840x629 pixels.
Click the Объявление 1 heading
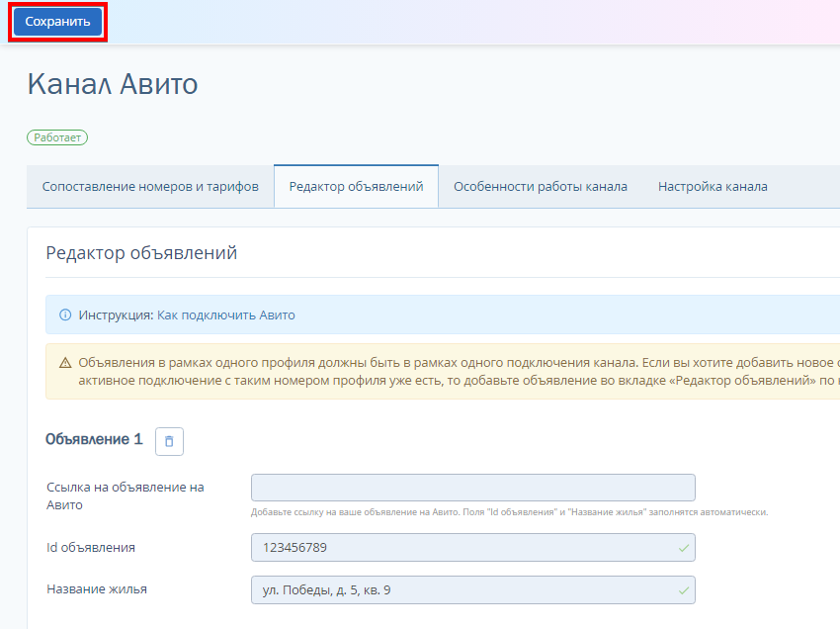point(94,439)
